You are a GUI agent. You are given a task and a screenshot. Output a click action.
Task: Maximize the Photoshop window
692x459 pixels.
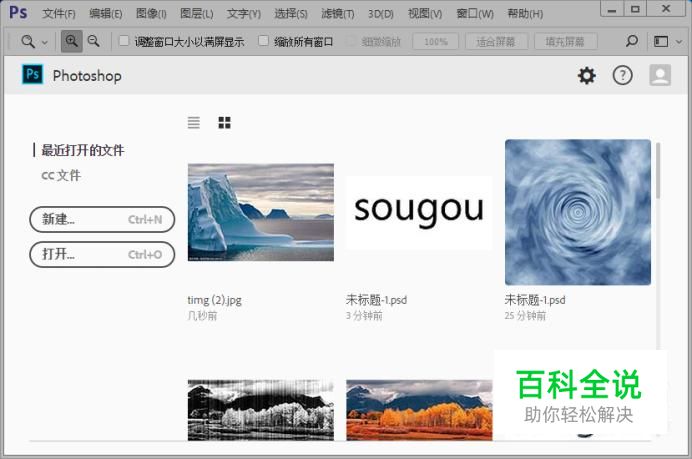click(635, 9)
